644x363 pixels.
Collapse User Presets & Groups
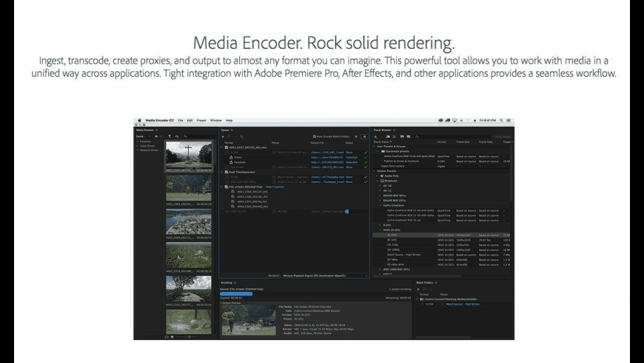(375, 147)
